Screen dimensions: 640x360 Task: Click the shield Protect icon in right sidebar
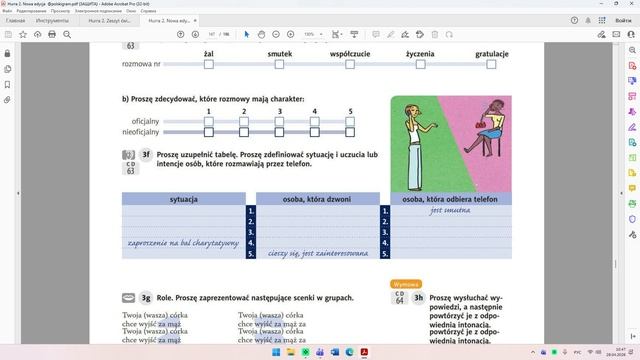pos(632,219)
